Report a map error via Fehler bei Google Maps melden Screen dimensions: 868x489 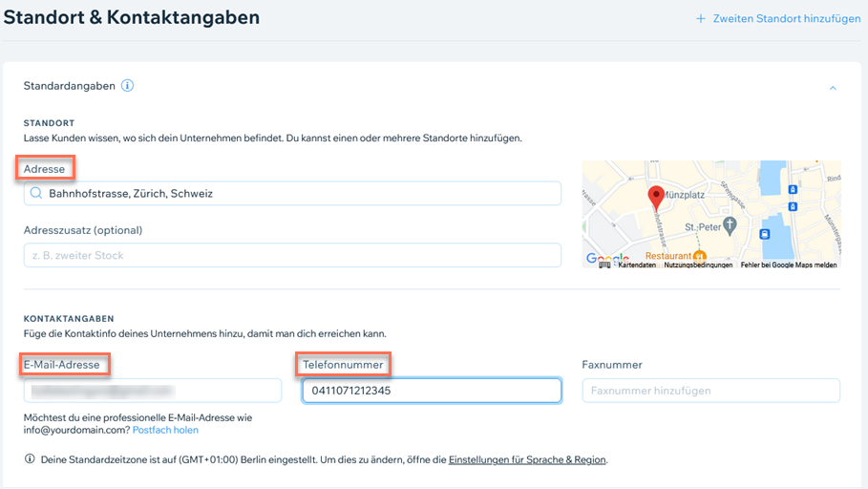[789, 266]
